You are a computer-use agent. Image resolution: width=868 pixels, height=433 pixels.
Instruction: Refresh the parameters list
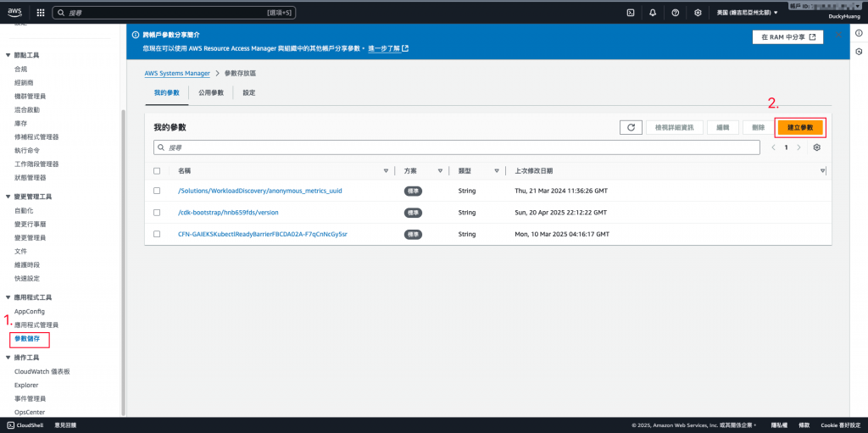(x=631, y=127)
